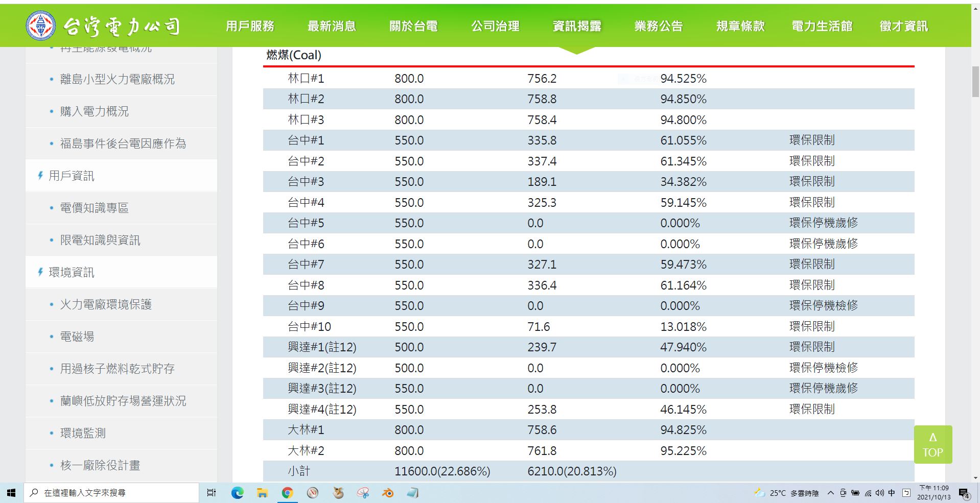Click the 台中#10 unit name
This screenshot has width=980, height=503.
(309, 326)
